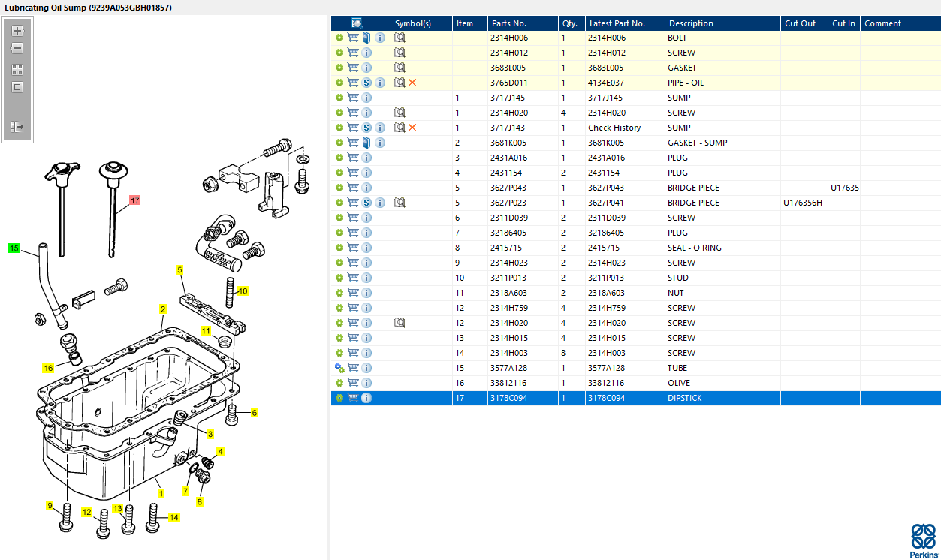The height and width of the screenshot is (560, 941).
Task: Select callout 14 on the diagram
Action: [173, 517]
